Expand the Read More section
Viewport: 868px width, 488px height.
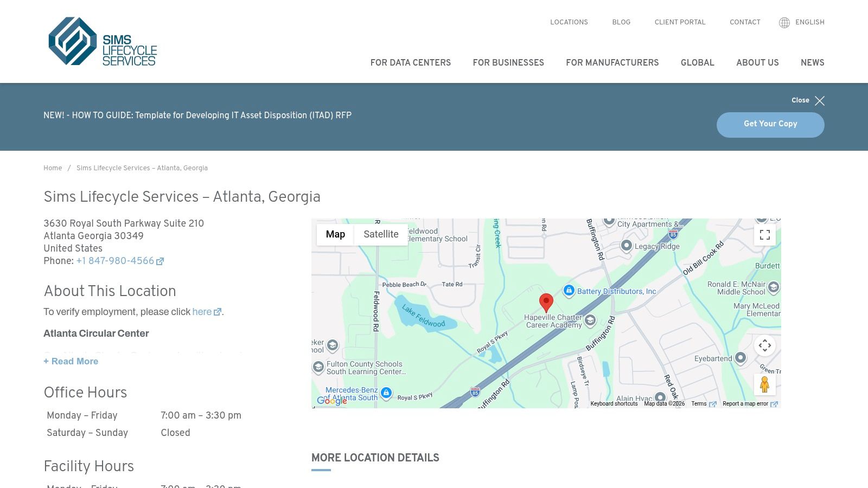click(x=71, y=361)
